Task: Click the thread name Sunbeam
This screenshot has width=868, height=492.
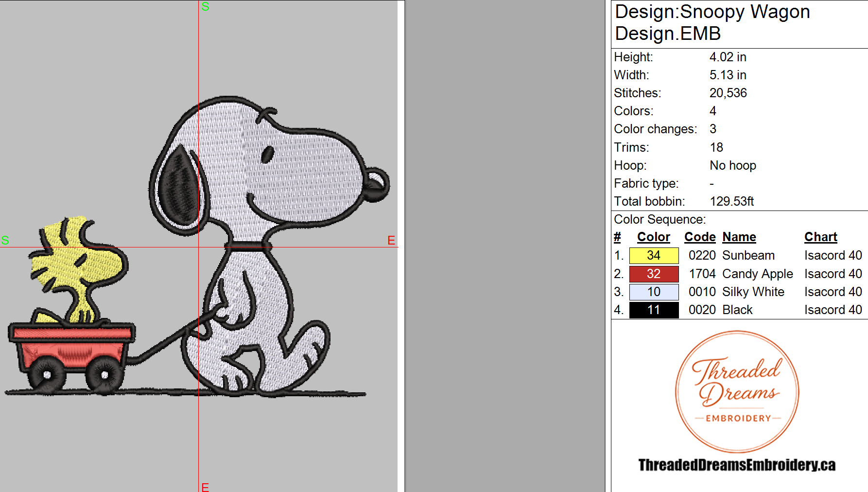Action: [x=748, y=255]
